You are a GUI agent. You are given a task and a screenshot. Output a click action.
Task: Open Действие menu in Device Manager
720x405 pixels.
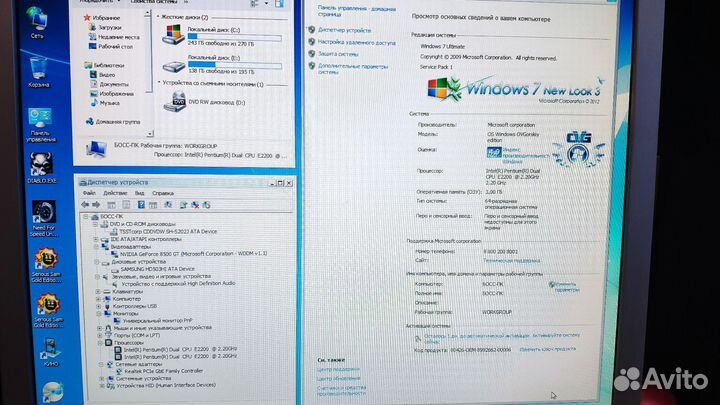point(115,193)
